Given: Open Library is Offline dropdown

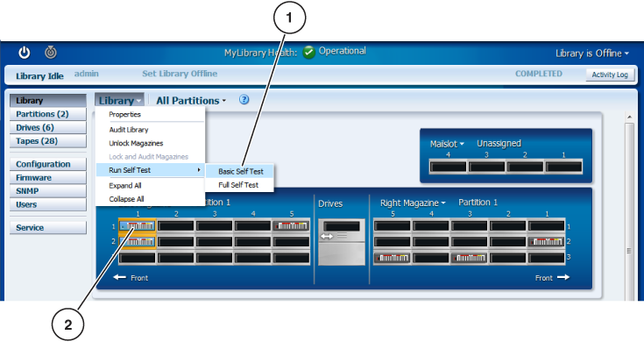Looking at the screenshot, I should tap(591, 53).
